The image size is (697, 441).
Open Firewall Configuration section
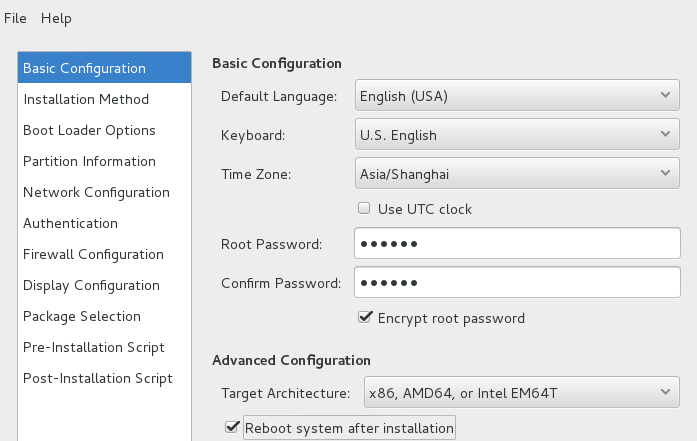[x=104, y=254]
